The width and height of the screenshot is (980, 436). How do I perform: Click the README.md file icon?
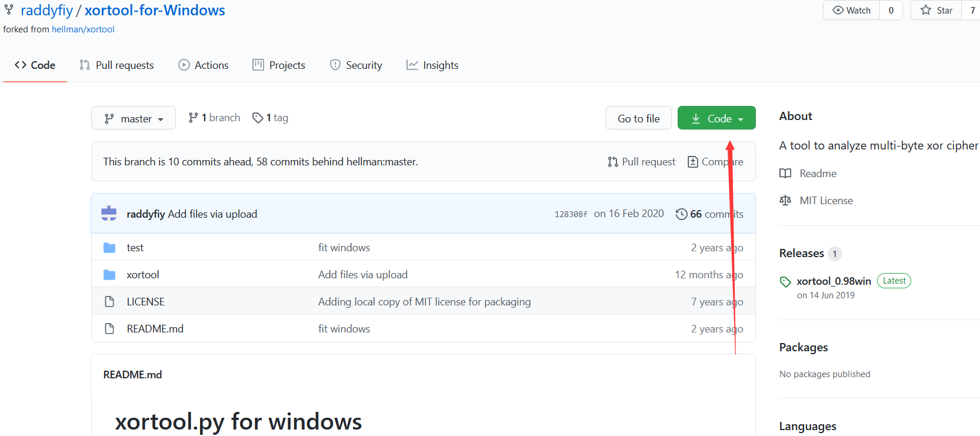[x=109, y=329]
